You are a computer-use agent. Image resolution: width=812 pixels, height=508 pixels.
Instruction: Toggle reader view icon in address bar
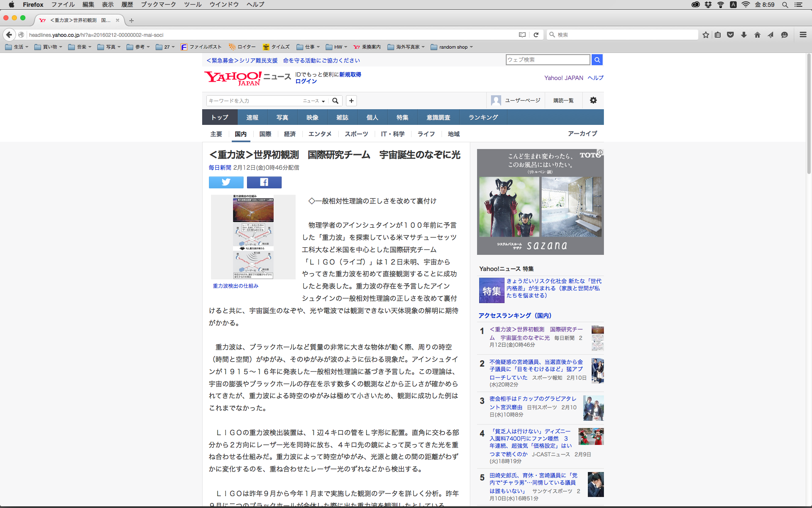[x=522, y=35]
